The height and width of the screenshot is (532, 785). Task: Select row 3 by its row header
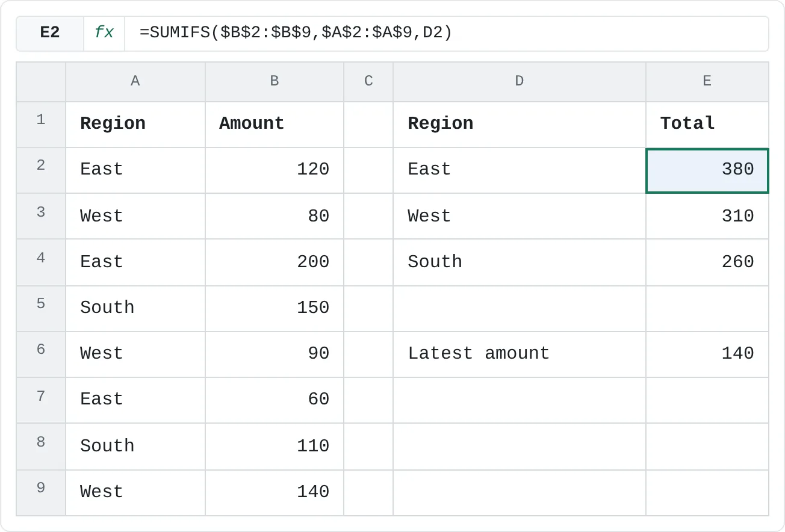[x=41, y=216]
